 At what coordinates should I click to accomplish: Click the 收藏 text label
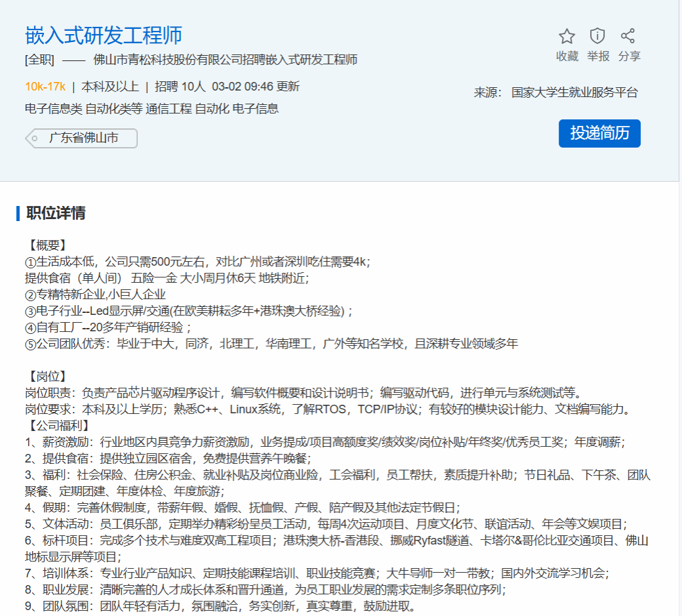pos(567,56)
